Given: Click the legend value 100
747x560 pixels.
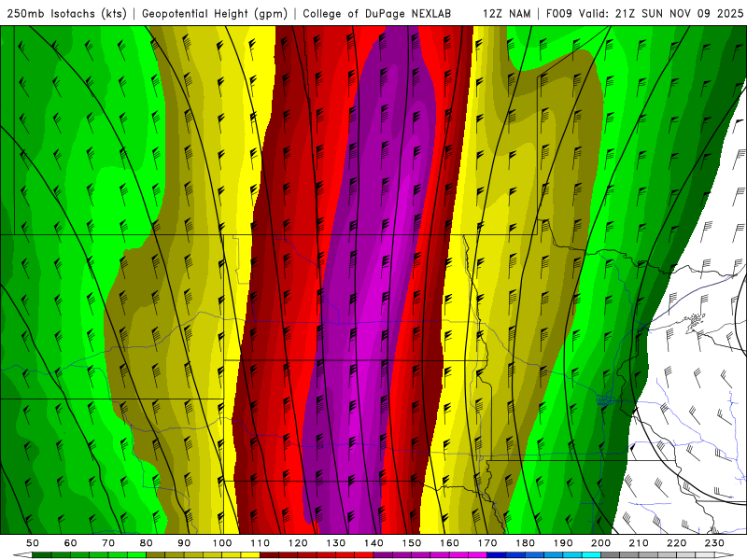Looking at the screenshot, I should point(222,543).
